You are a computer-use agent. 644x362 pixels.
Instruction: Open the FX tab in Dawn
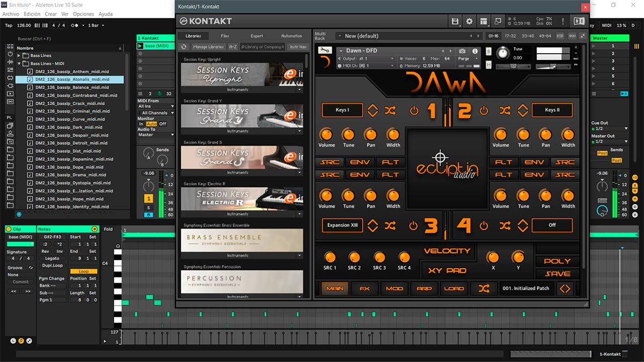tap(365, 288)
